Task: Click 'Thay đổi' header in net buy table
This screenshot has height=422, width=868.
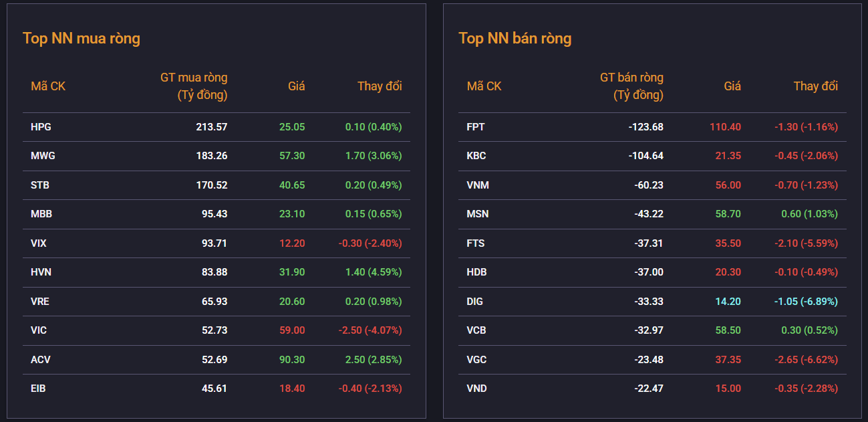Action: tap(380, 86)
